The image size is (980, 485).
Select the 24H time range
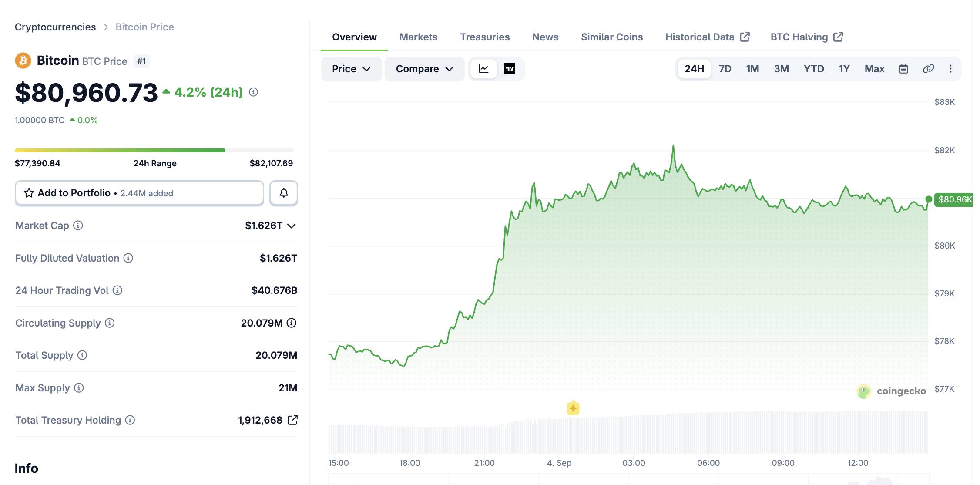coord(694,69)
